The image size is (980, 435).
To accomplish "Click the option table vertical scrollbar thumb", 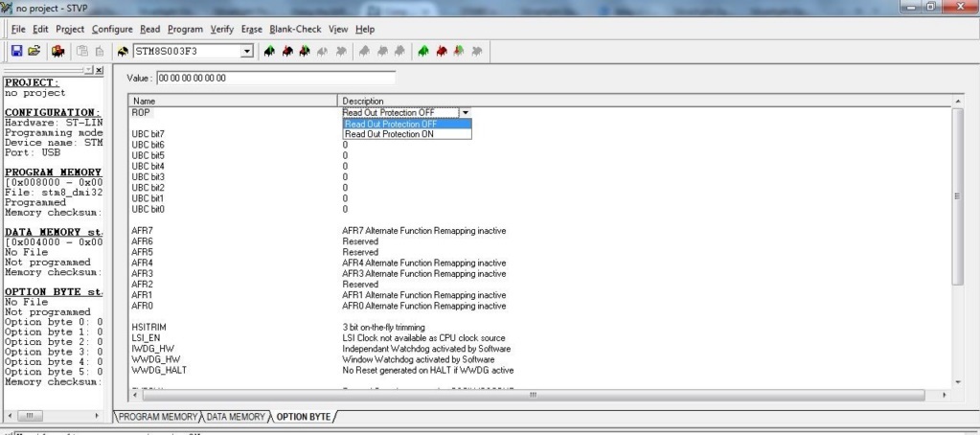I will (x=958, y=195).
